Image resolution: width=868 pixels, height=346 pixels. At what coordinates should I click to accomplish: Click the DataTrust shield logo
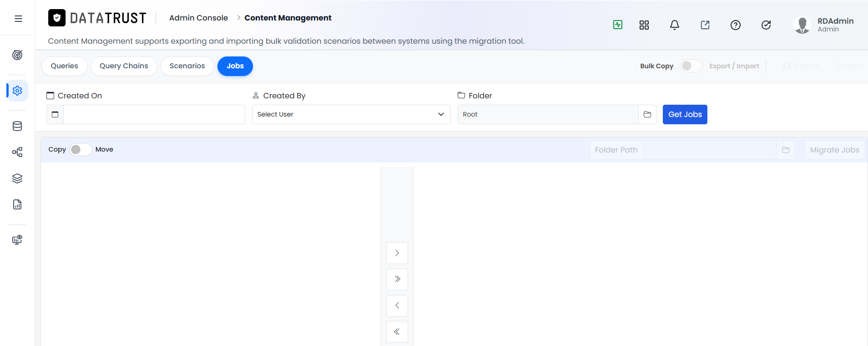(x=57, y=18)
